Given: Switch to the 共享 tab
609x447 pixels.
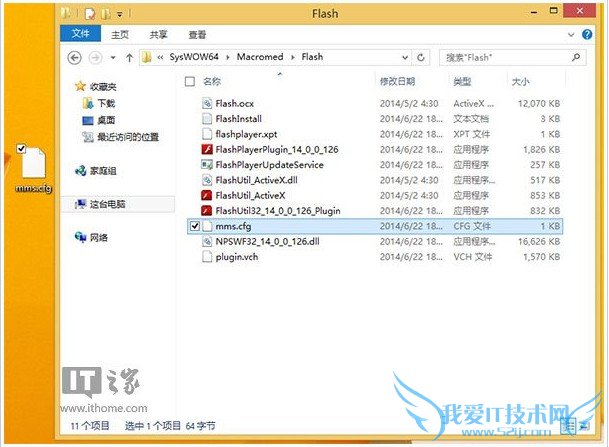Looking at the screenshot, I should tap(158, 35).
